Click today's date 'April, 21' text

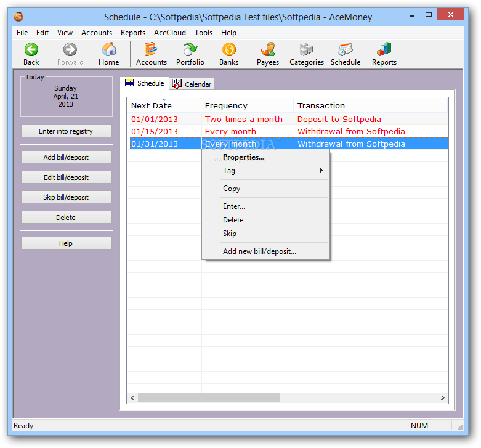(66, 96)
